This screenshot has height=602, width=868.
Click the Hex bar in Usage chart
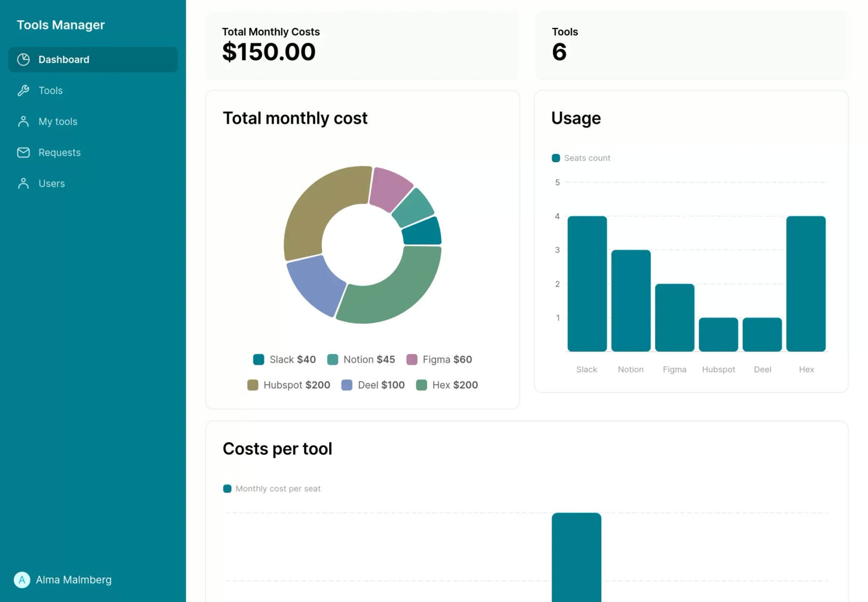(x=806, y=284)
